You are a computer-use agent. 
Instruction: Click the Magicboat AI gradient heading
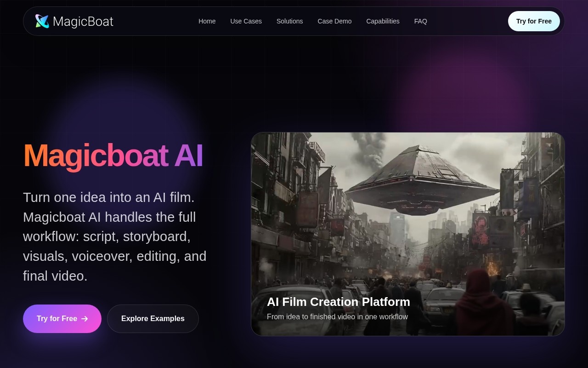[x=113, y=155]
